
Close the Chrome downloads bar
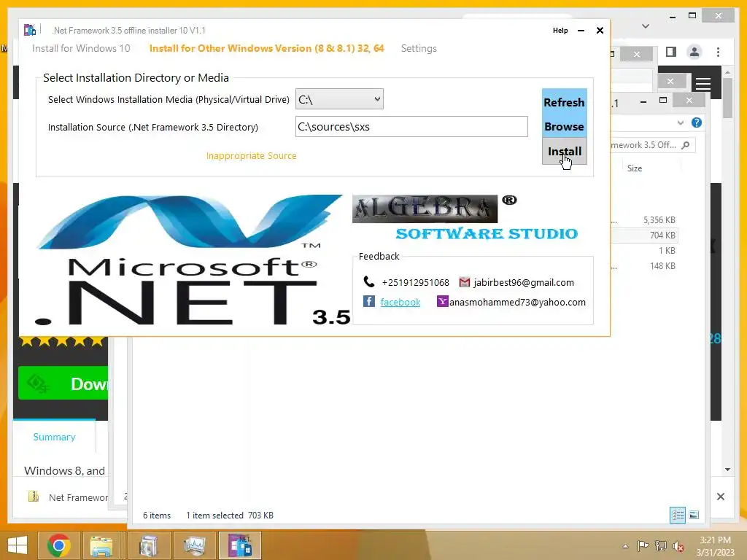720,497
